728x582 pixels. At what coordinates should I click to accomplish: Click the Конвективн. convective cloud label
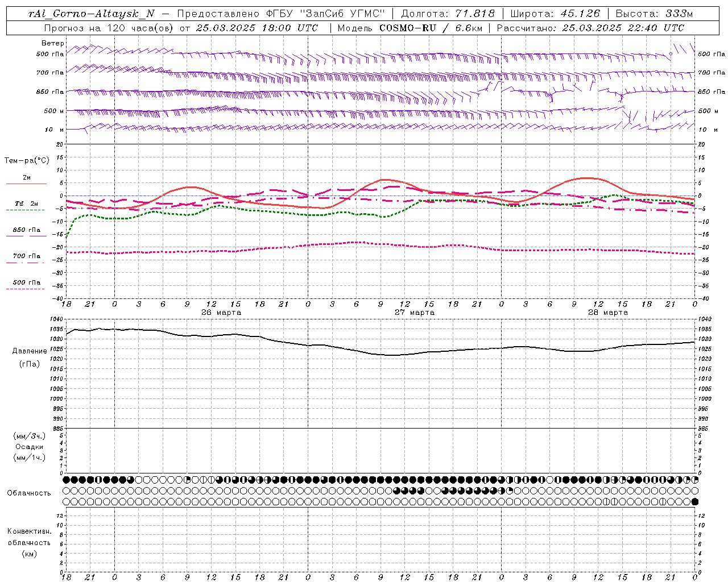tap(29, 531)
